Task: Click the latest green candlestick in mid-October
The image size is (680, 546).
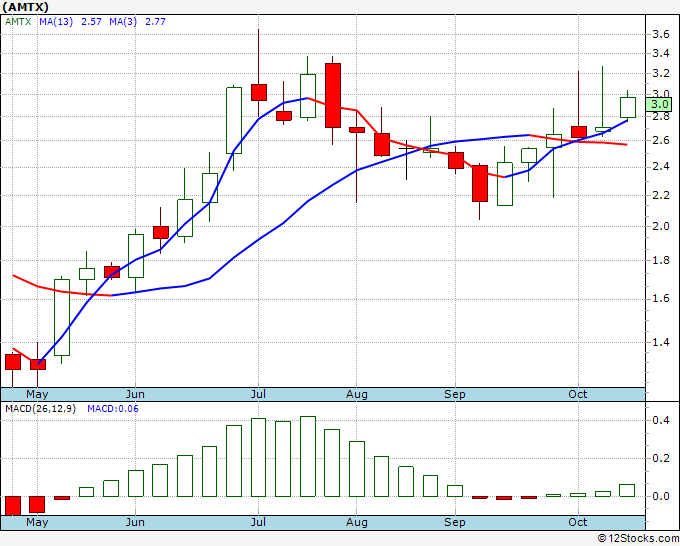Action: coord(628,107)
